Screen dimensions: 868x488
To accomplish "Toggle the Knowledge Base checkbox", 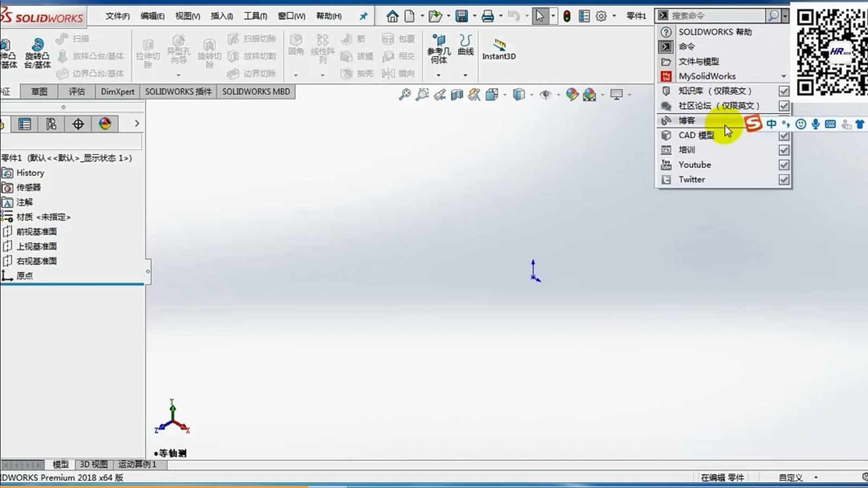I will point(783,91).
